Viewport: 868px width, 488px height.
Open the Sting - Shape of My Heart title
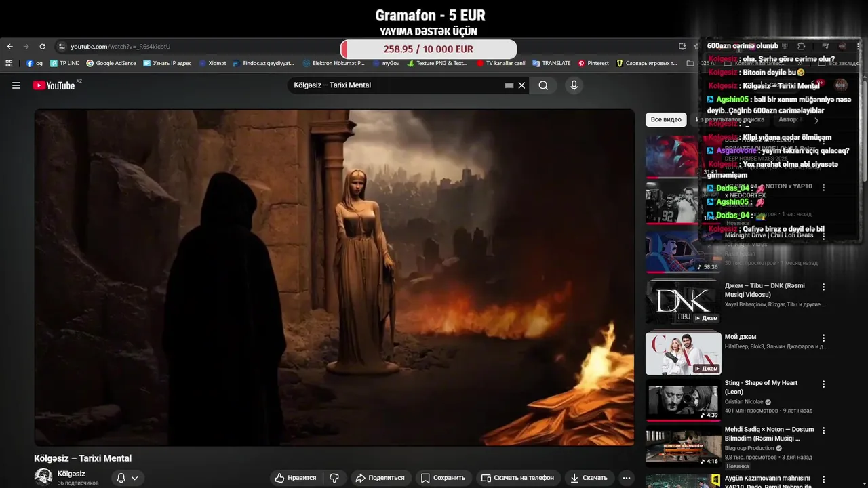point(761,387)
